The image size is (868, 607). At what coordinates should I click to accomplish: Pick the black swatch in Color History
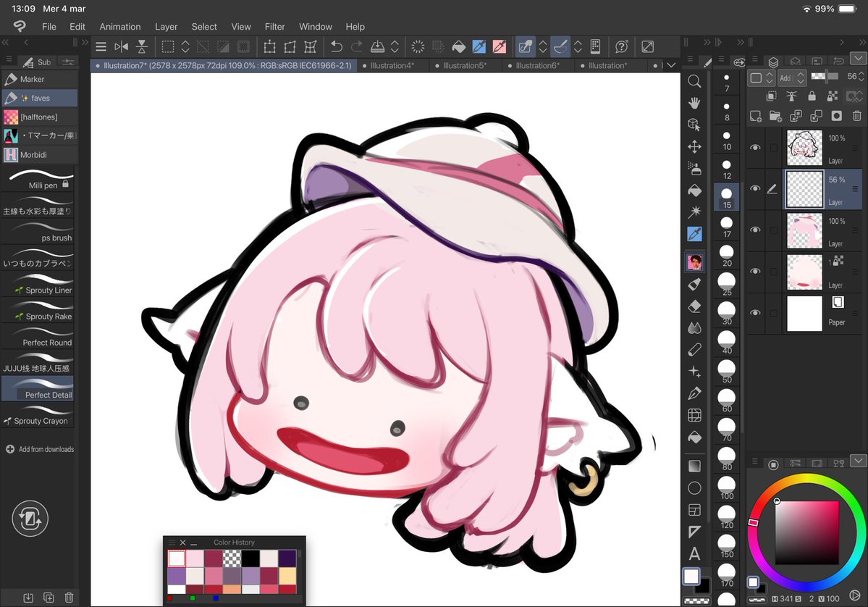pos(250,558)
